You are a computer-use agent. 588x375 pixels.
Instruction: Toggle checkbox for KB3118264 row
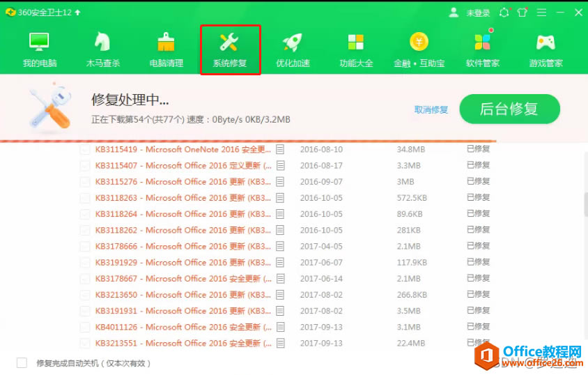[85, 214]
